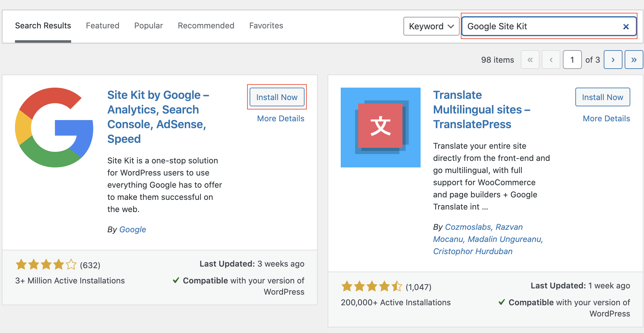Jump to the last results page

click(633, 60)
